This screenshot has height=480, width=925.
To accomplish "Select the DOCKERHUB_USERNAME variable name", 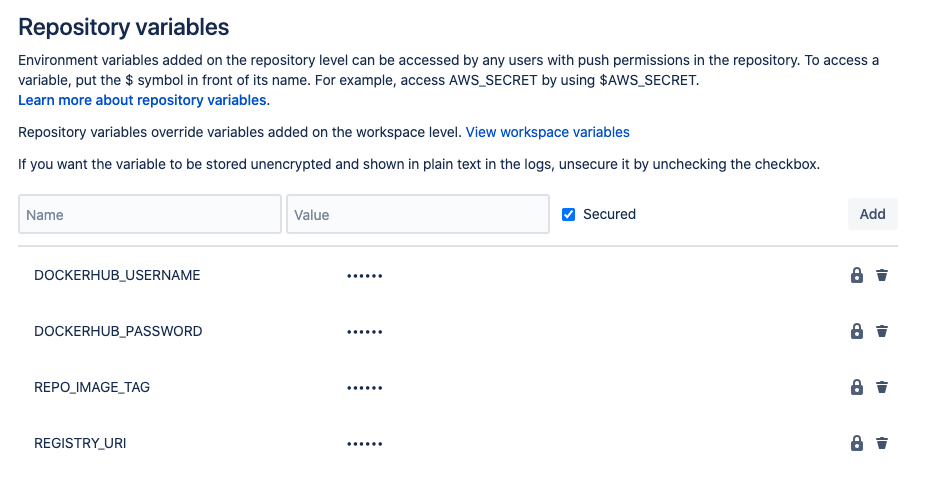I will pos(117,275).
